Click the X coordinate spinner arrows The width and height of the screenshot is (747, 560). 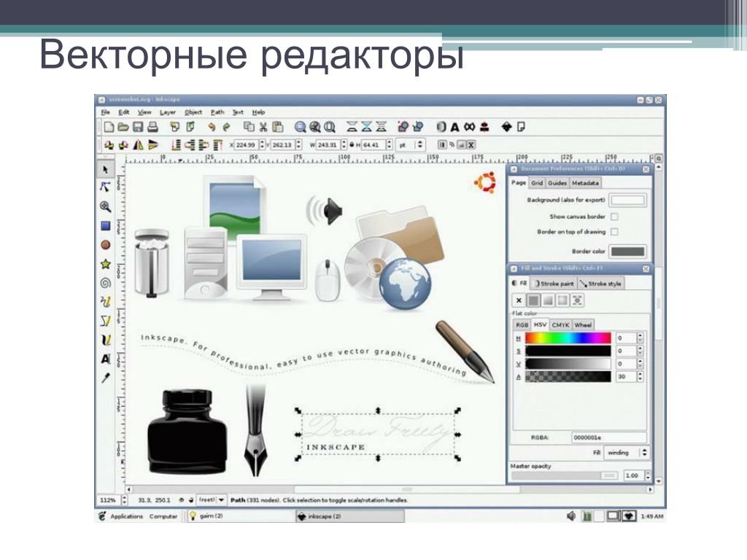tap(262, 145)
